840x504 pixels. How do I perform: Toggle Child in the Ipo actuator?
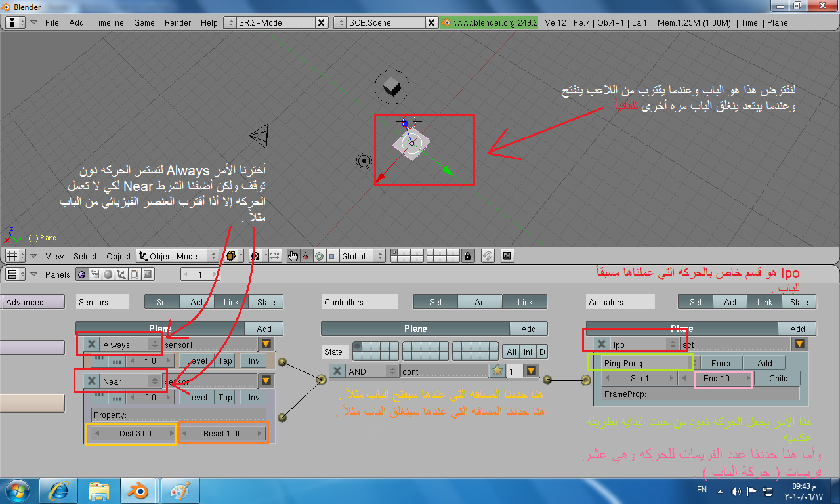click(778, 378)
